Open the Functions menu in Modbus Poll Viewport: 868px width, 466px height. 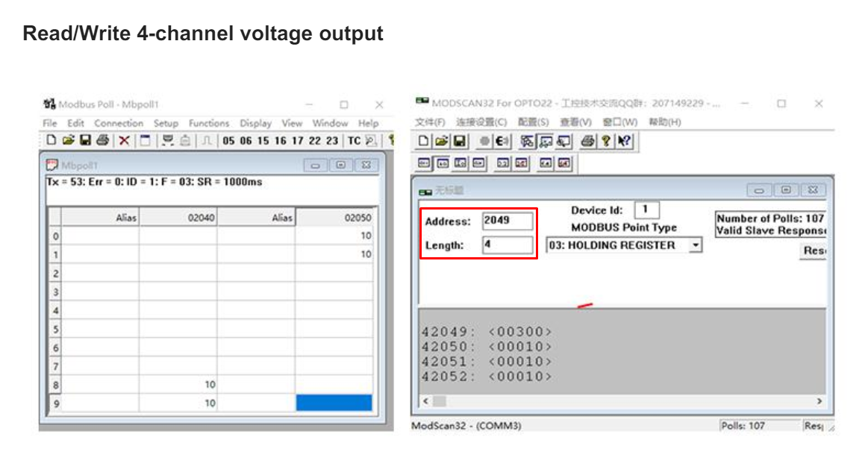pos(209,123)
